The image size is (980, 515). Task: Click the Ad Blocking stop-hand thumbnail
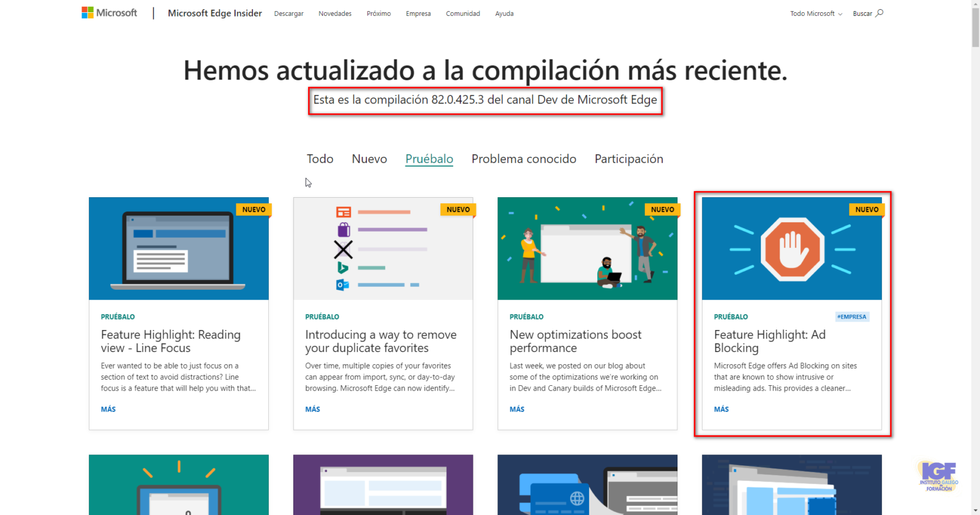[x=791, y=249]
